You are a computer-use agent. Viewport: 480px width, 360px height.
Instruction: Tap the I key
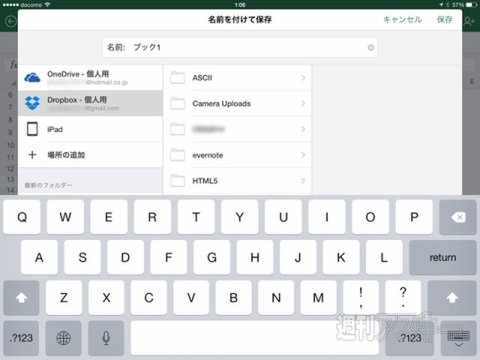click(x=327, y=217)
